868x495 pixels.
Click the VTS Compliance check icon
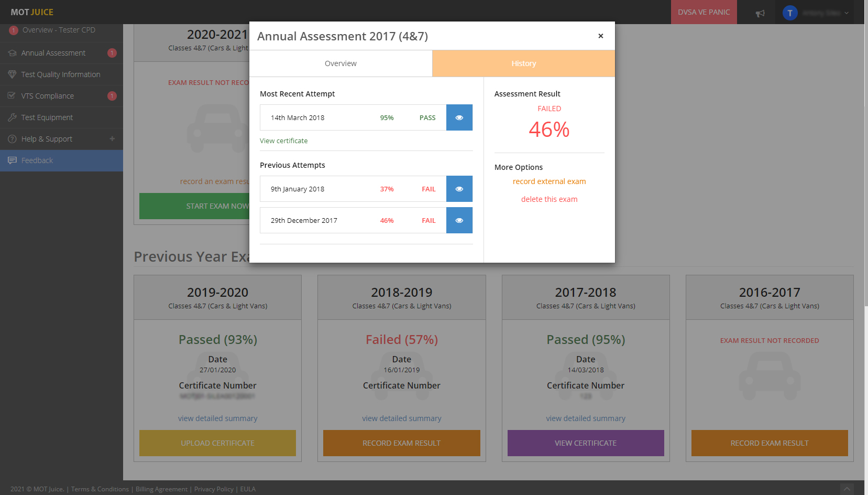point(12,96)
